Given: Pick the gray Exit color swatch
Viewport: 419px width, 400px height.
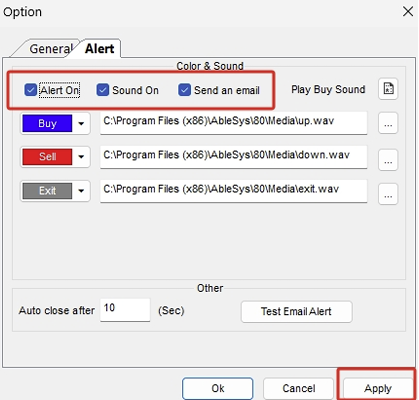Looking at the screenshot, I should pos(47,191).
